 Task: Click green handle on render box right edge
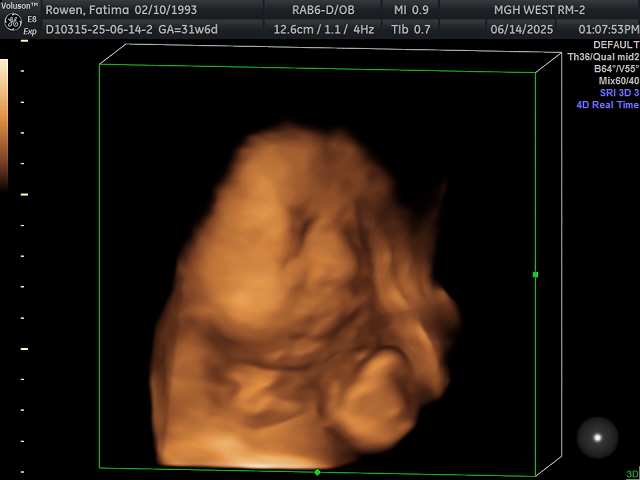536,274
